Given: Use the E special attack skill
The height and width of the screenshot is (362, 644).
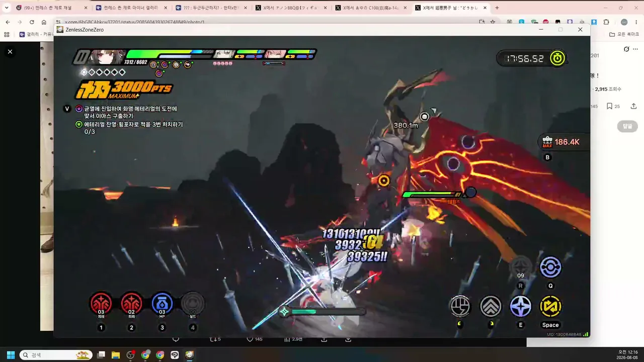Looking at the screenshot, I should pos(521,306).
